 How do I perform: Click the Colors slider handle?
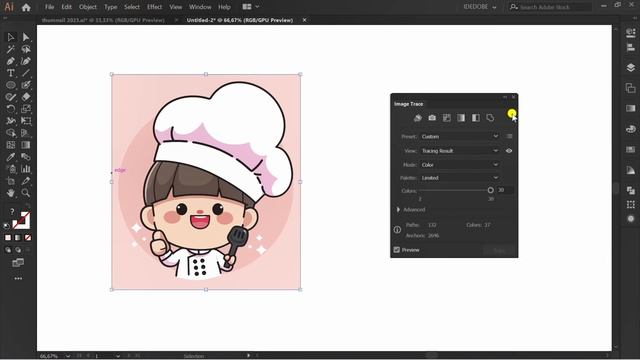click(491, 190)
